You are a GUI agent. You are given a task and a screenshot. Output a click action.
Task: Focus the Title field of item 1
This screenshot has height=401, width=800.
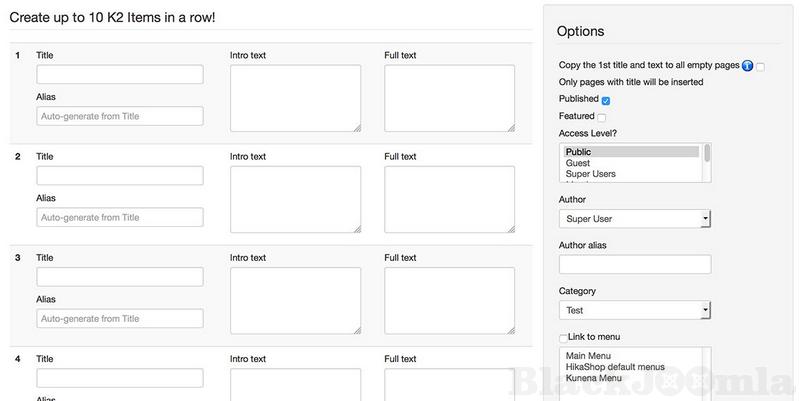coord(120,75)
